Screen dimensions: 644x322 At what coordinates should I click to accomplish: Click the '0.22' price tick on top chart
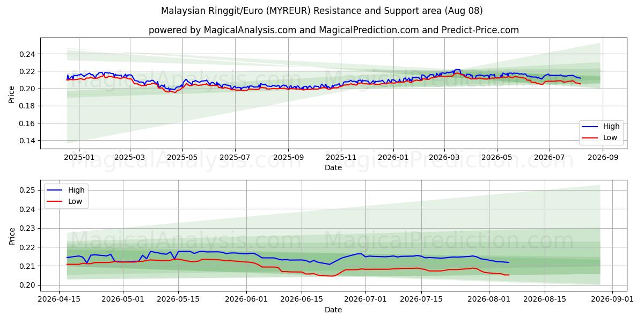(x=27, y=71)
